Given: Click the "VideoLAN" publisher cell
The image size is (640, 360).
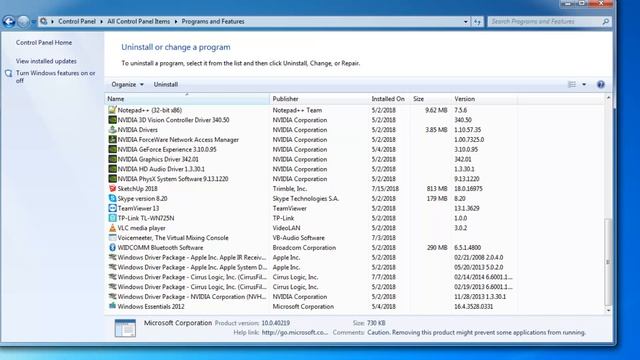Looking at the screenshot, I should pos(286,228).
